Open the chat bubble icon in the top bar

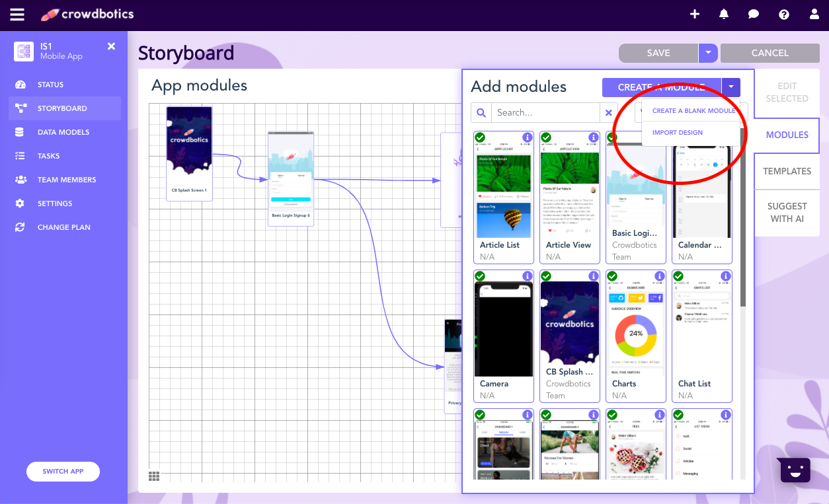click(x=754, y=14)
